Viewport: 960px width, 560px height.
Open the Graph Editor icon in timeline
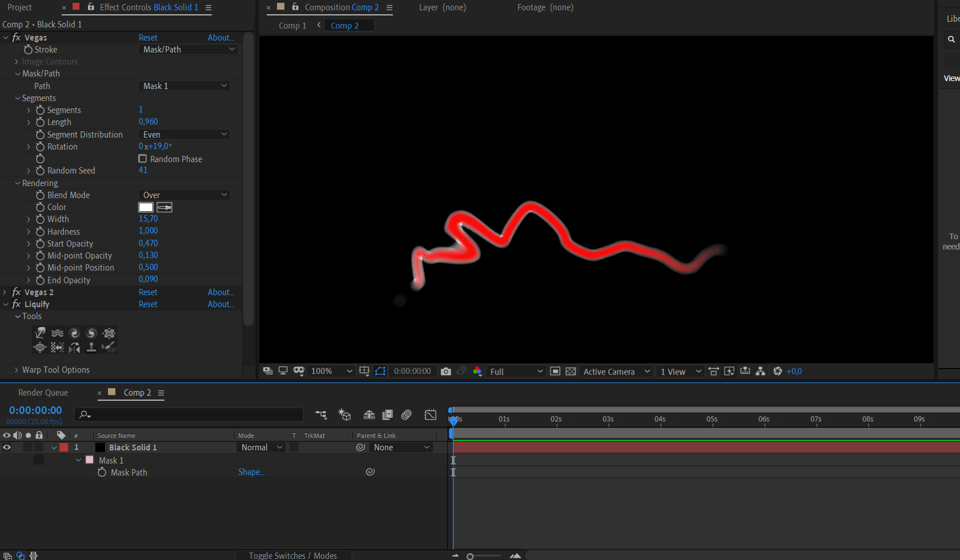point(431,415)
